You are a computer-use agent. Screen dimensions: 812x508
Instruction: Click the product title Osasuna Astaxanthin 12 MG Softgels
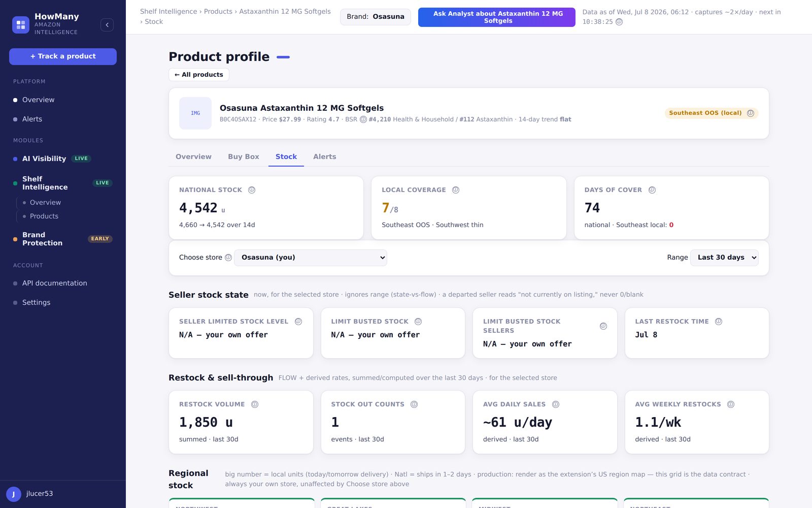click(x=301, y=108)
